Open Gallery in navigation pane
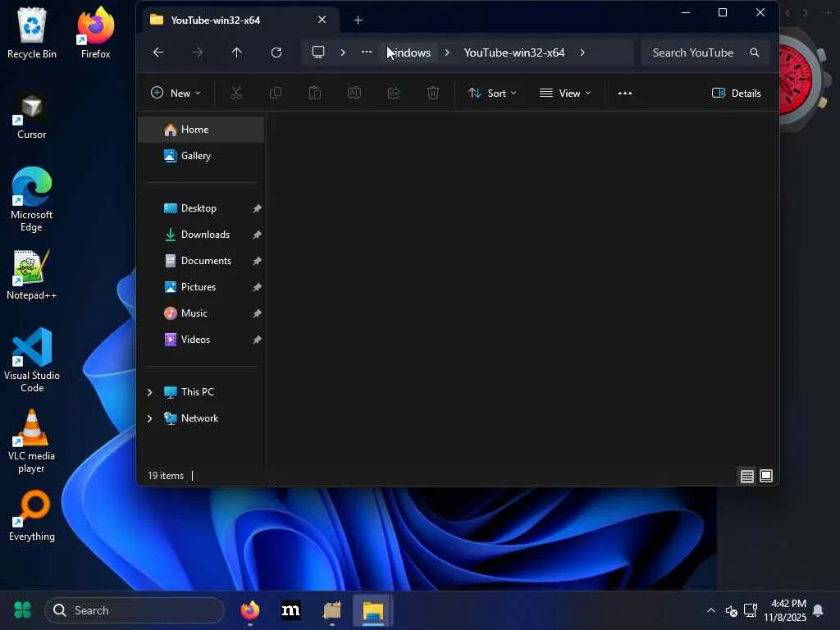Image resolution: width=840 pixels, height=630 pixels. 201,155
